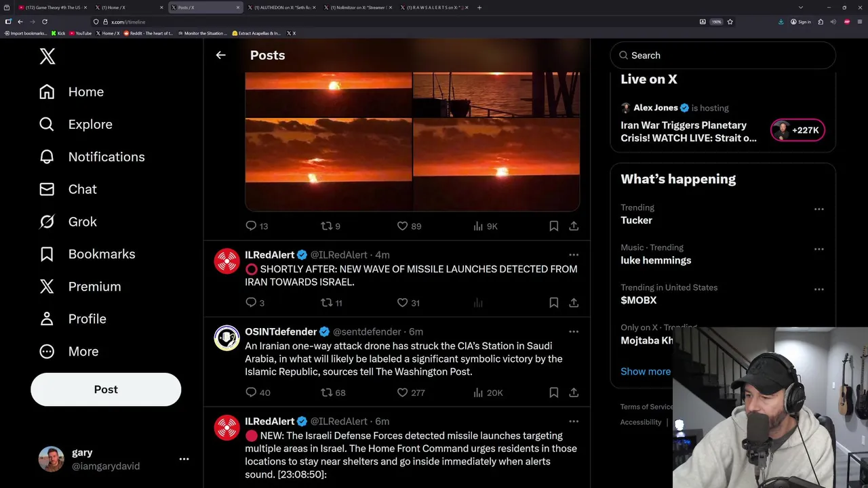Click the +227K listeners badge
The image size is (868, 488).
(797, 130)
